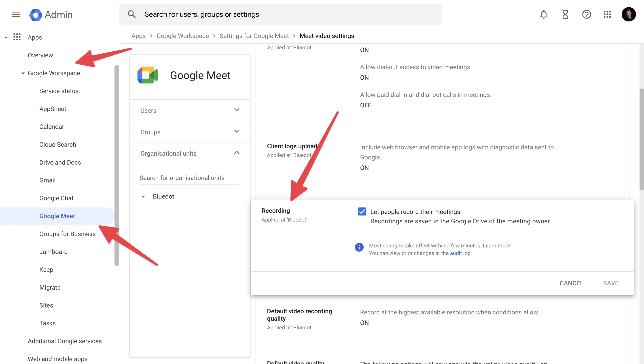Screen dimensions: 644x364
Task: Open Groups for Business
Action: coord(67,234)
